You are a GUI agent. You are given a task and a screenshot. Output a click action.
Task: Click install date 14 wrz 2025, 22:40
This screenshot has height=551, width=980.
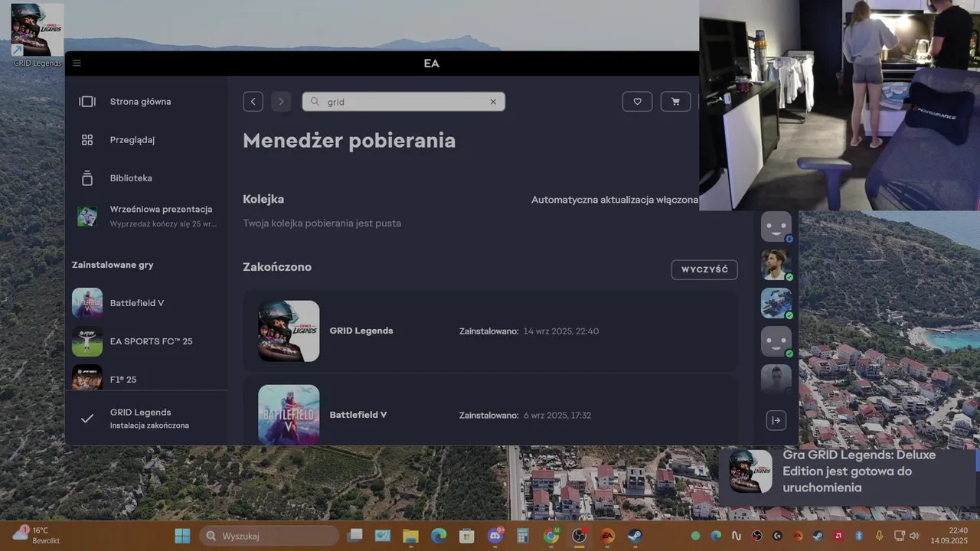(x=561, y=331)
